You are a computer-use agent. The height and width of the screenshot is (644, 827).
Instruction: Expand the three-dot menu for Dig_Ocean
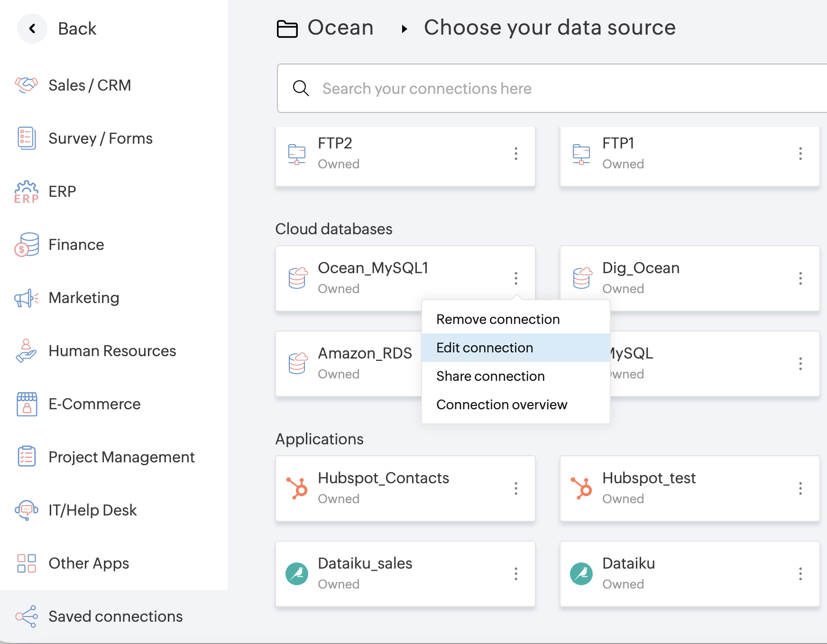point(800,278)
